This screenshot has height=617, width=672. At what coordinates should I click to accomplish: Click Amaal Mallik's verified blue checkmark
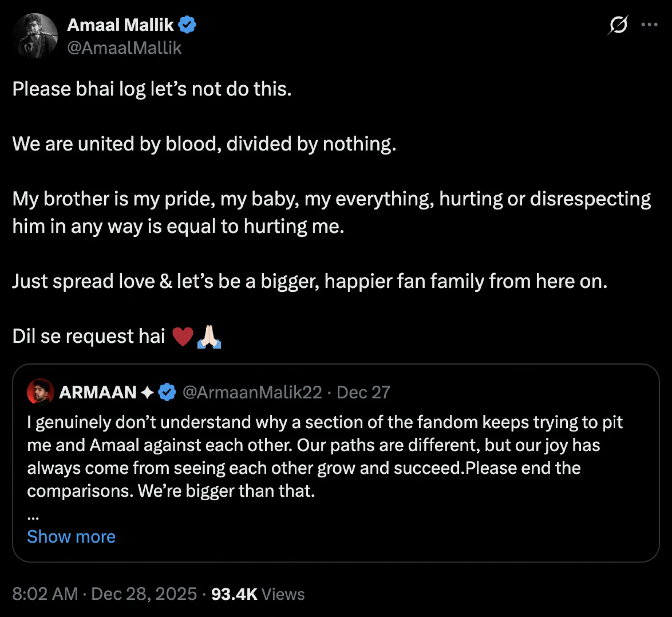pos(186,24)
